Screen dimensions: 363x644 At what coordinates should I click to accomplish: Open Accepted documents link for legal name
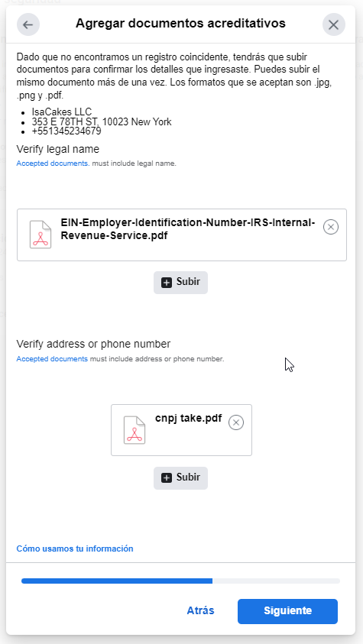click(53, 163)
